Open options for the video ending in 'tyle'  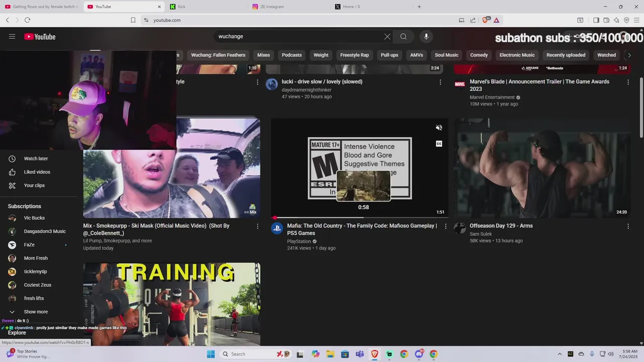pos(258,82)
